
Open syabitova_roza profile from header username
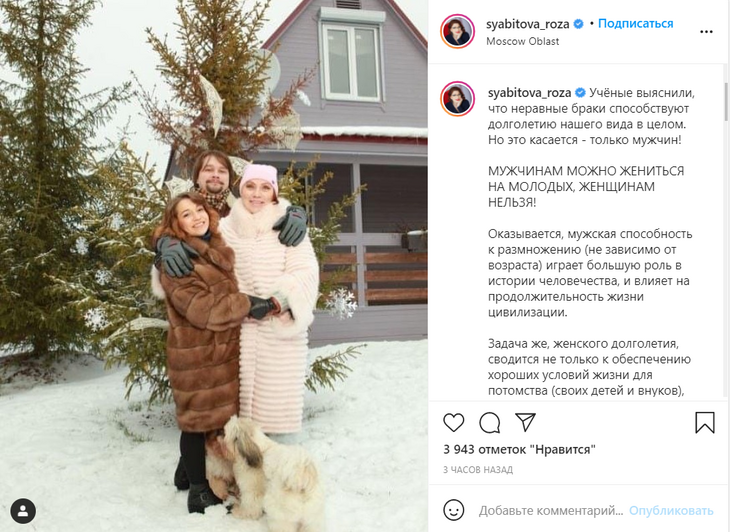pyautogui.click(x=527, y=24)
